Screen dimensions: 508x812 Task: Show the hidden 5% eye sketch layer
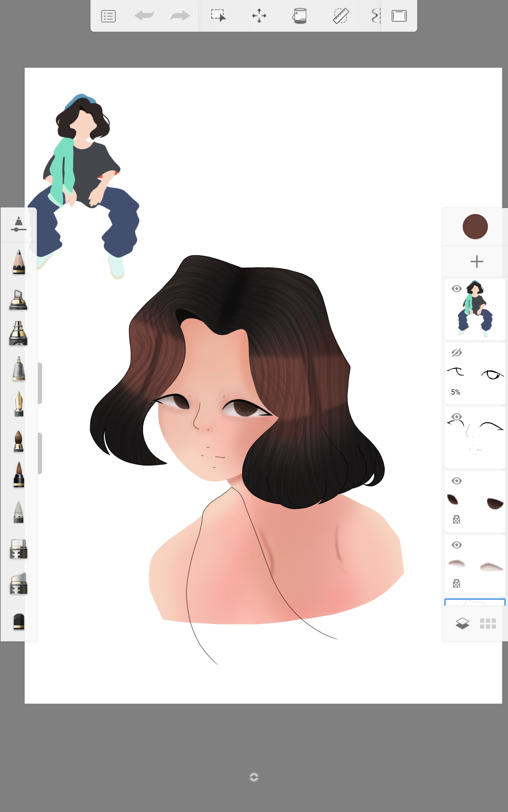click(x=456, y=353)
